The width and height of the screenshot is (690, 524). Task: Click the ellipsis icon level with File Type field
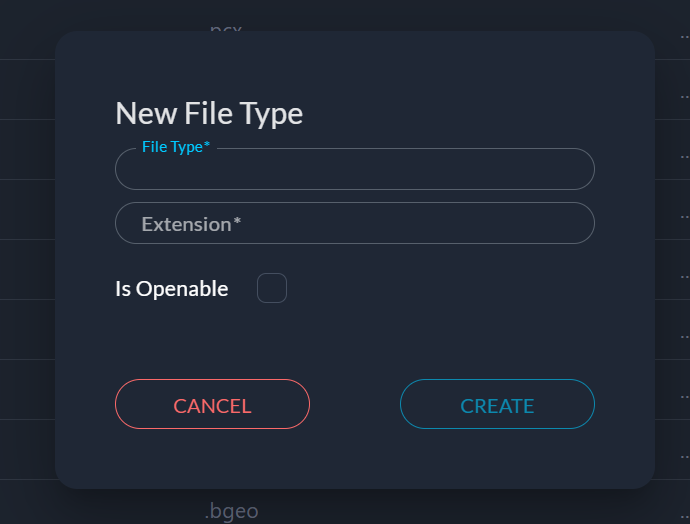pos(684,157)
